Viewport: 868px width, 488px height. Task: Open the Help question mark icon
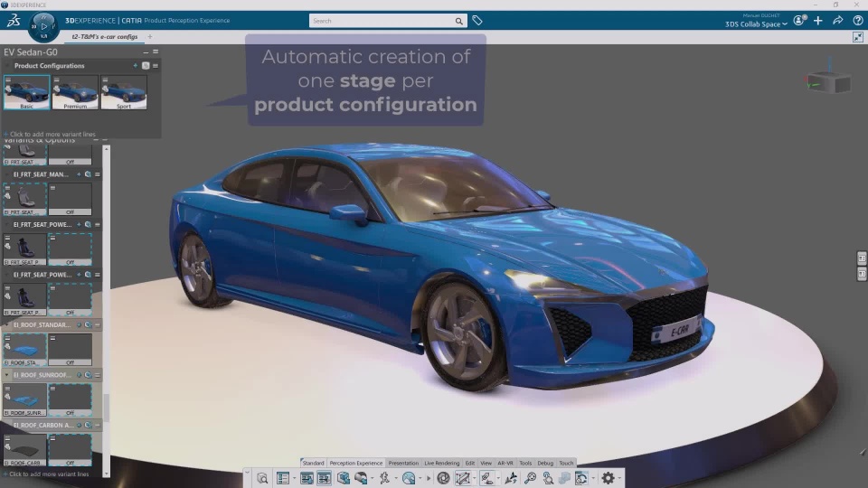point(857,20)
